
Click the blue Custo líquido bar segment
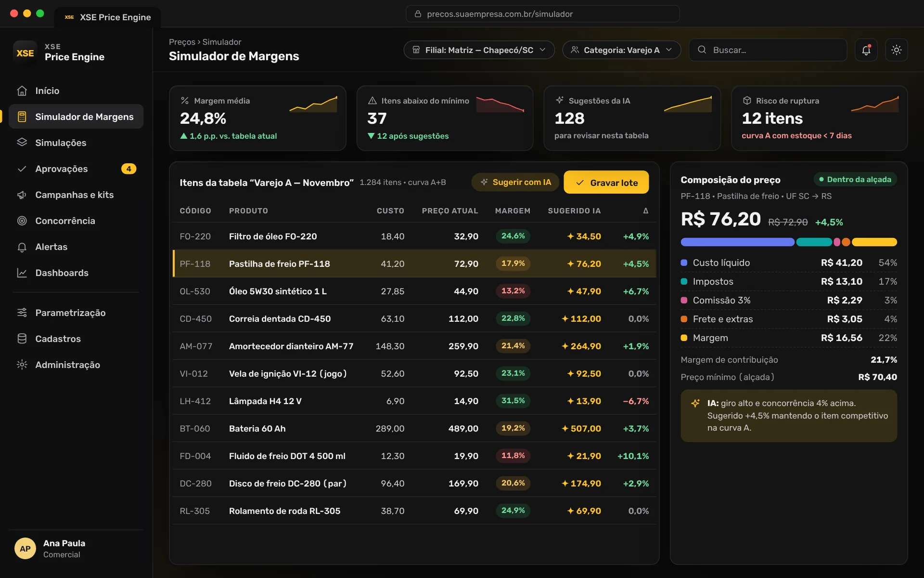pyautogui.click(x=737, y=242)
